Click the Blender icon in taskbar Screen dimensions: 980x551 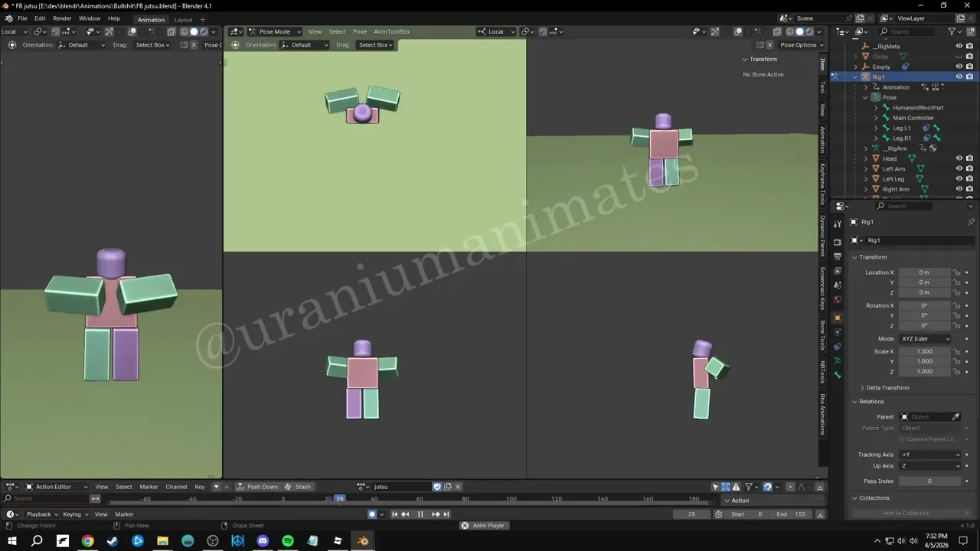click(362, 541)
